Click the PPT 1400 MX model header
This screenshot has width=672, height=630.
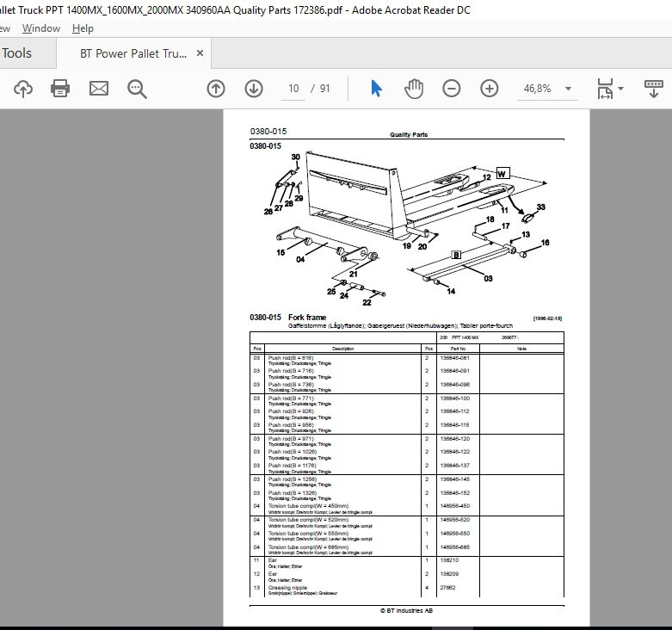point(465,337)
